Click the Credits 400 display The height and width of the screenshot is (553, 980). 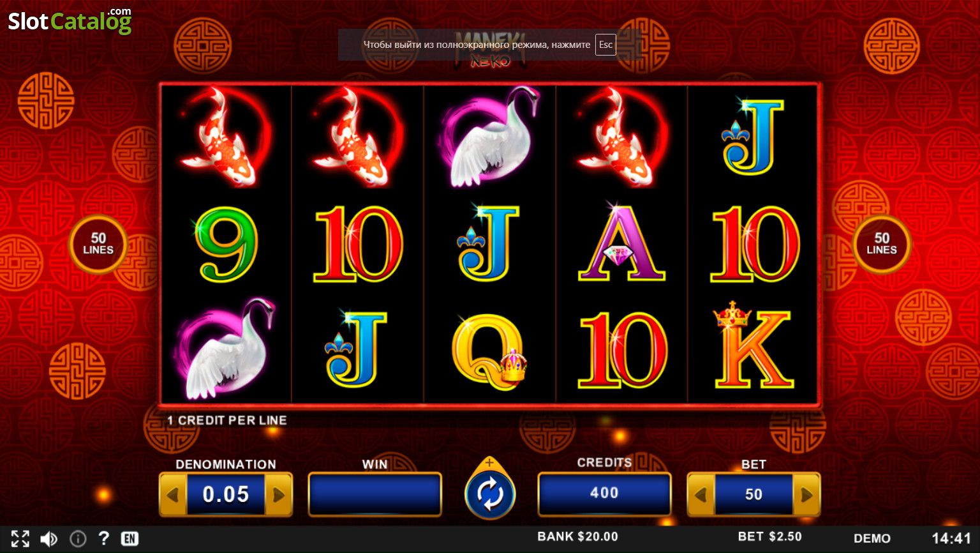click(604, 493)
